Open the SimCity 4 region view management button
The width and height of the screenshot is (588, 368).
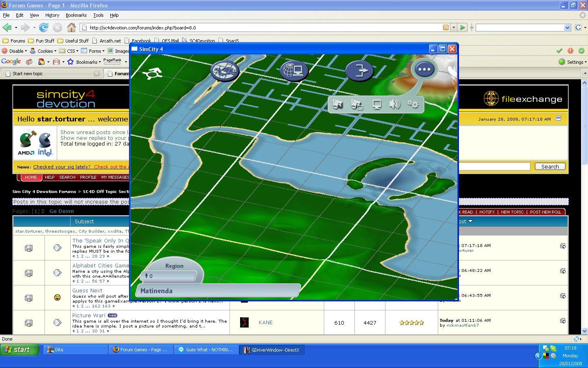(224, 70)
